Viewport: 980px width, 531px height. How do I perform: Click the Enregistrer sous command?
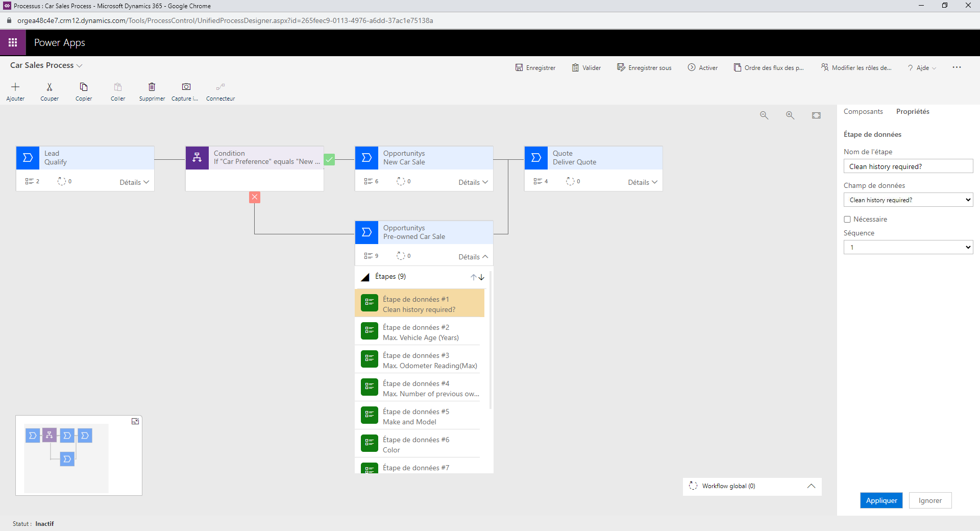tap(644, 68)
